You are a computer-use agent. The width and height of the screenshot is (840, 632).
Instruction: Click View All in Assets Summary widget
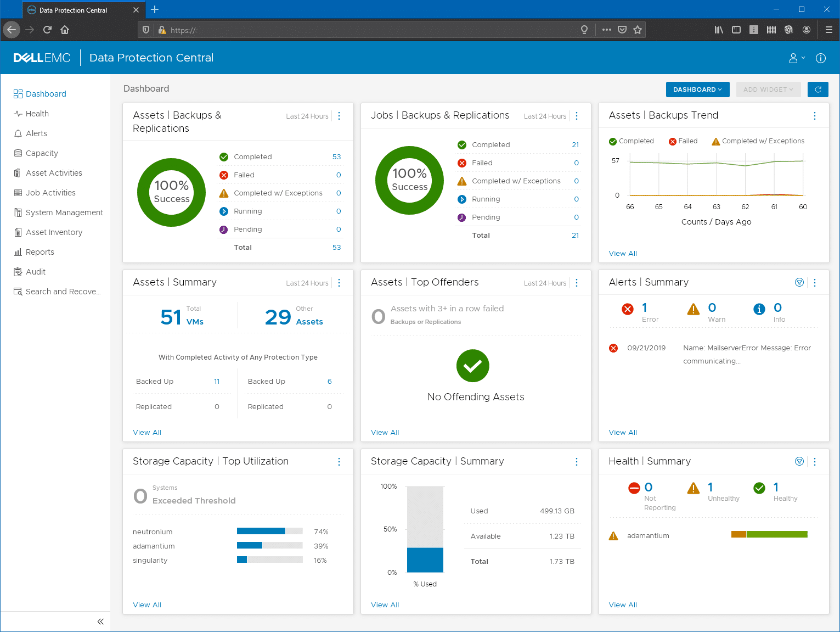pyautogui.click(x=147, y=433)
